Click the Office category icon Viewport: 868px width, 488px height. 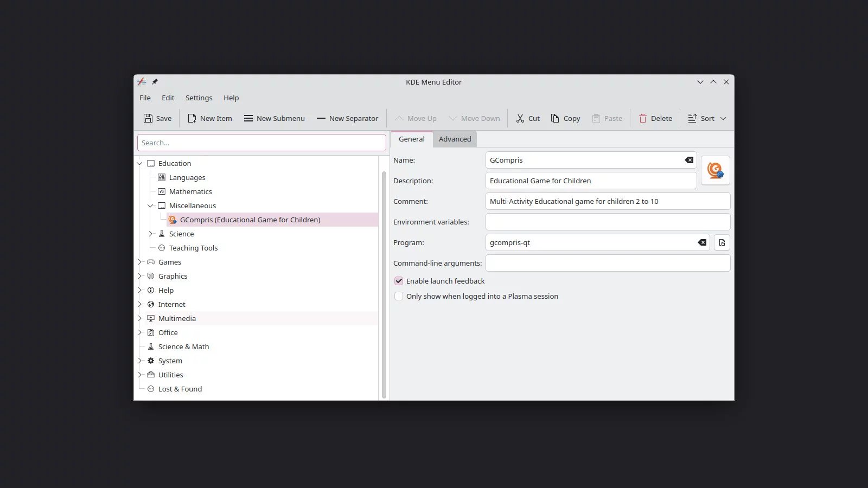click(x=151, y=332)
